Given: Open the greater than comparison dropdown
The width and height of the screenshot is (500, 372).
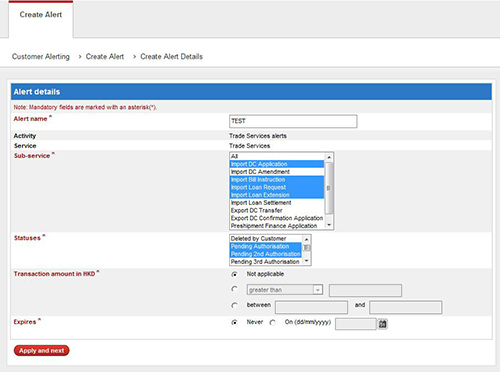Looking at the screenshot, I should [x=285, y=290].
